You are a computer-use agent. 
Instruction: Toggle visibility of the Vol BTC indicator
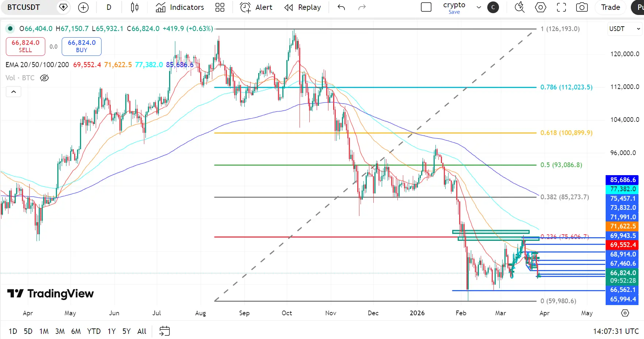coord(44,78)
